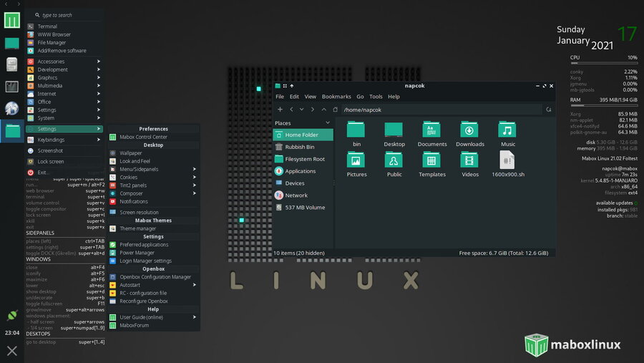Image resolution: width=644 pixels, height=363 pixels.
Task: Click the new tab plus icon
Action: [x=280, y=110]
